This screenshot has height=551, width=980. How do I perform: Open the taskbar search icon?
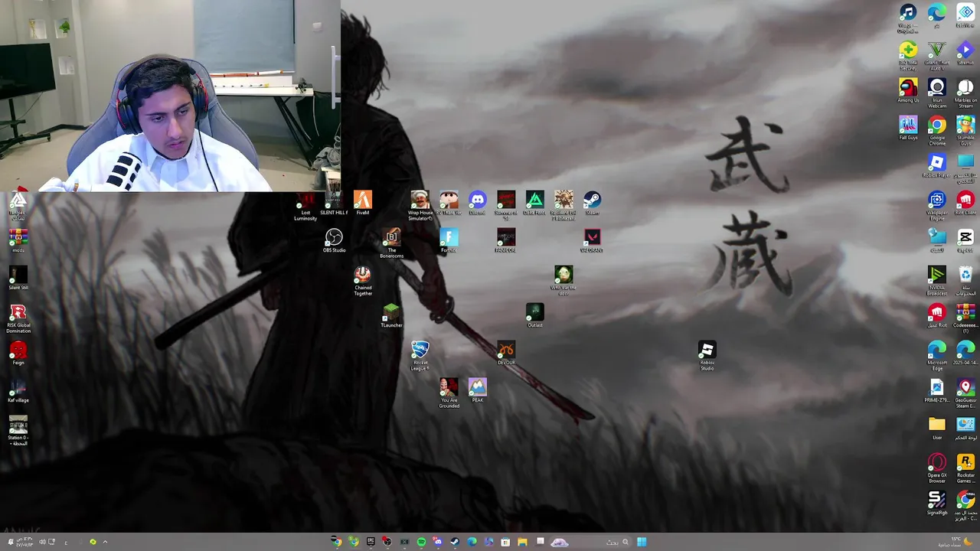(625, 542)
